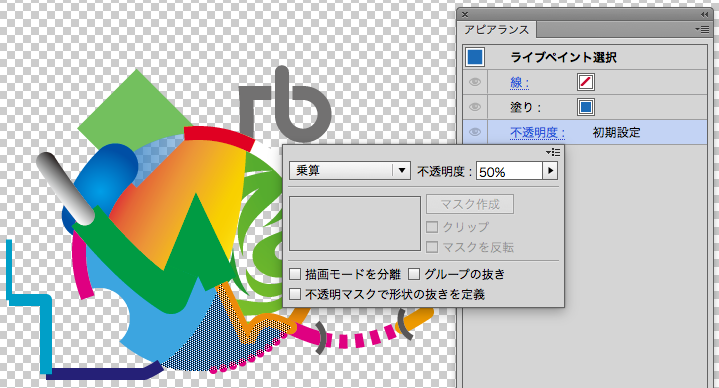The width and height of the screenshot is (719, 388).
Task: Toggle the クリップ checkbox
Action: (x=432, y=227)
